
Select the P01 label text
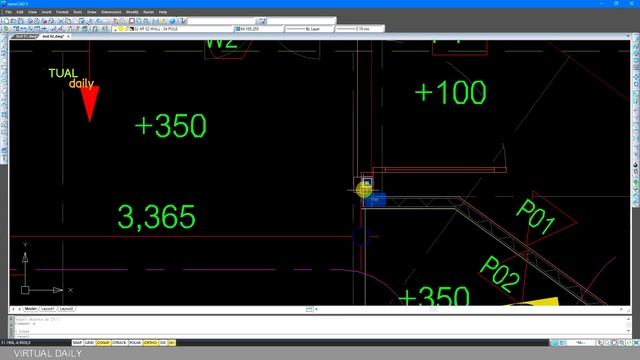[x=536, y=217]
